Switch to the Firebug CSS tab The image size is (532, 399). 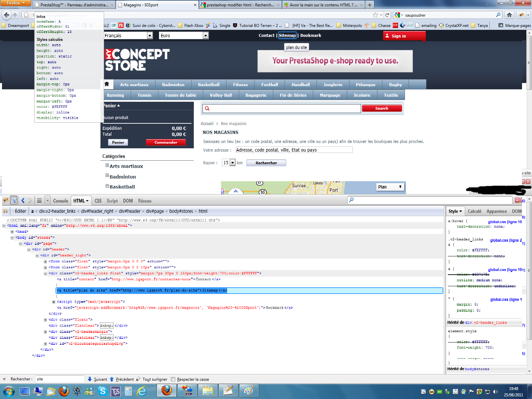[98, 200]
